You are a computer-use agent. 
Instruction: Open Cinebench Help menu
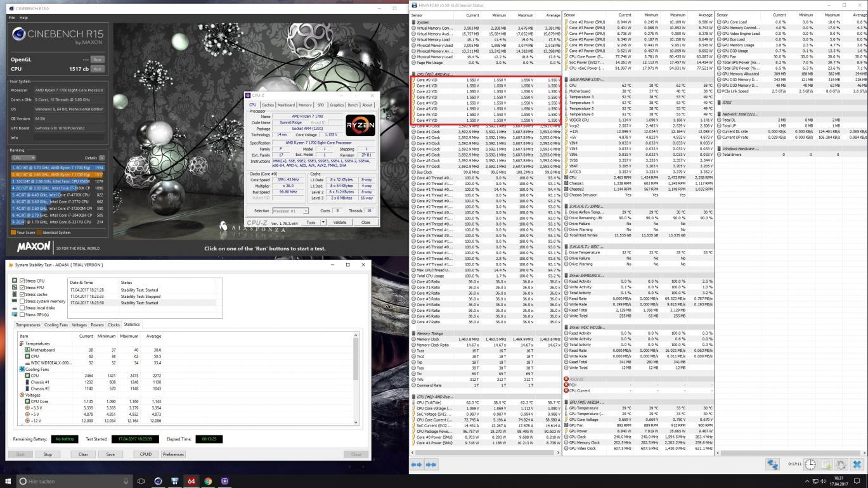tap(23, 18)
